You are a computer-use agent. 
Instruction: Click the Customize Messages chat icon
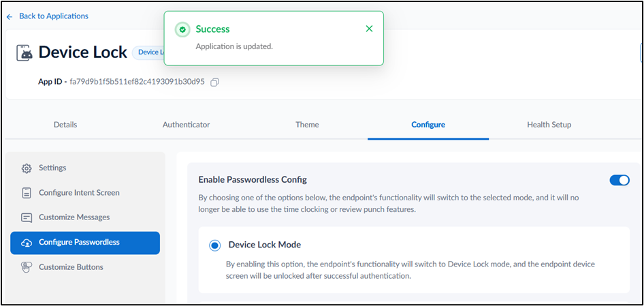click(27, 217)
